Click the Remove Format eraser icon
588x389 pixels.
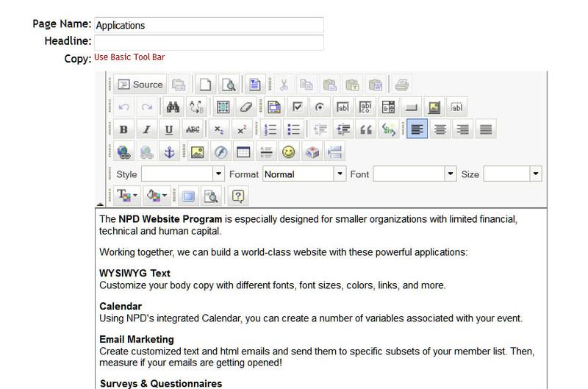click(x=245, y=107)
